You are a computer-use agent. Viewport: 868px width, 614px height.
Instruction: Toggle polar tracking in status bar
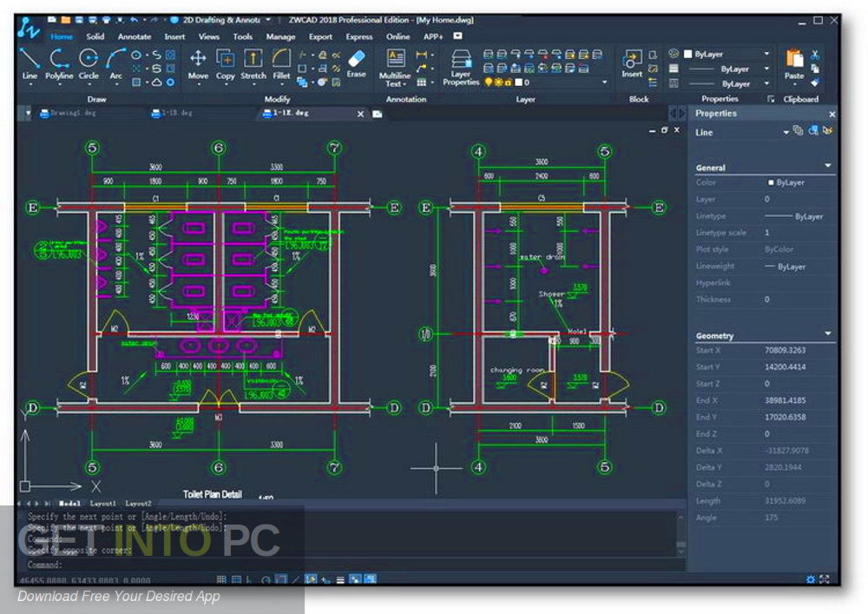click(266, 579)
